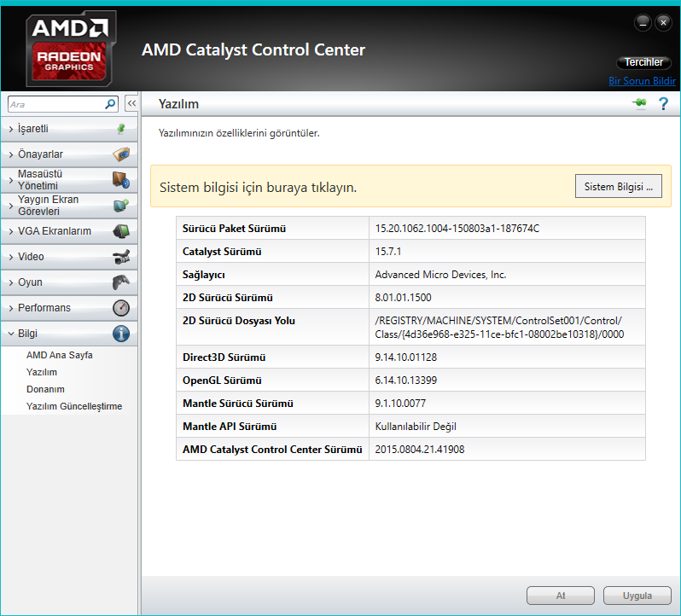Click the Bir Sorun Bildir link
The image size is (681, 616).
tap(642, 81)
